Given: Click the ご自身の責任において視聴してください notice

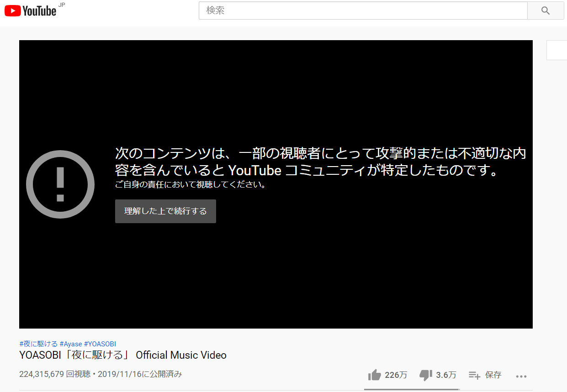Looking at the screenshot, I should pos(191,185).
